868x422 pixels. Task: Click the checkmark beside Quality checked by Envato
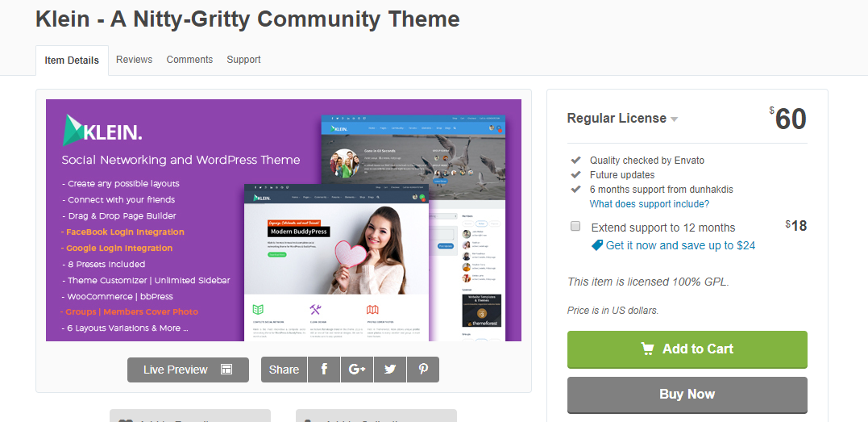(x=575, y=161)
